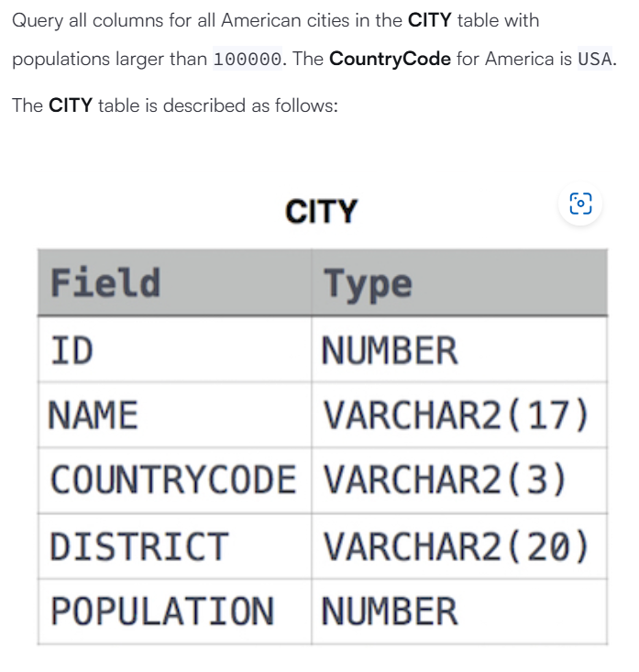Select the POPULATION field cell
Image resolution: width=639 pixels, height=672 pixels.
click(x=175, y=611)
